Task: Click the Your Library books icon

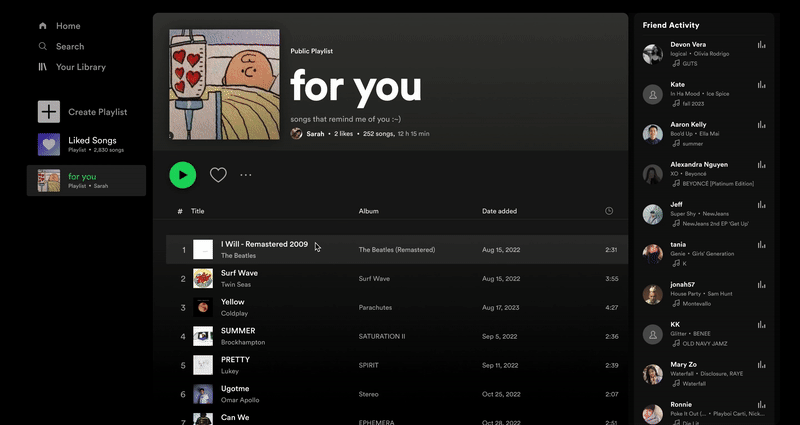Action: 43,67
